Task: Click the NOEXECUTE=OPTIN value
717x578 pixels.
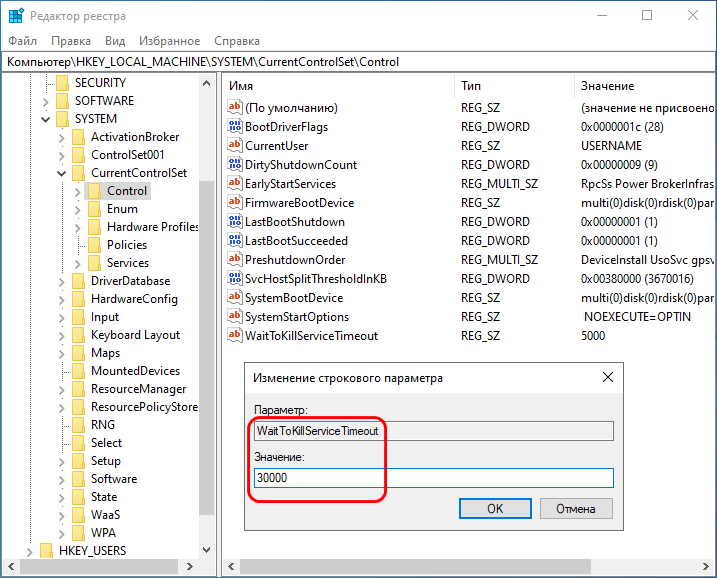Action: 637,316
